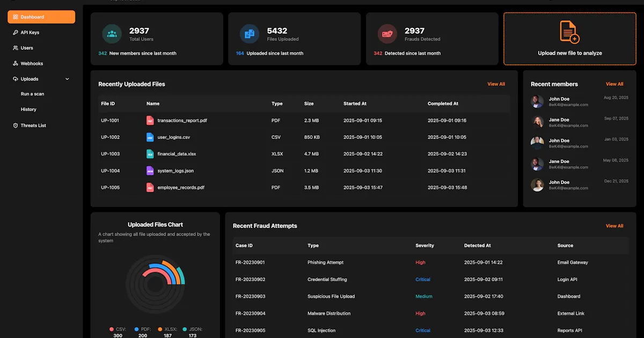Click Email Gateway source cell
644x338 pixels.
click(573, 262)
